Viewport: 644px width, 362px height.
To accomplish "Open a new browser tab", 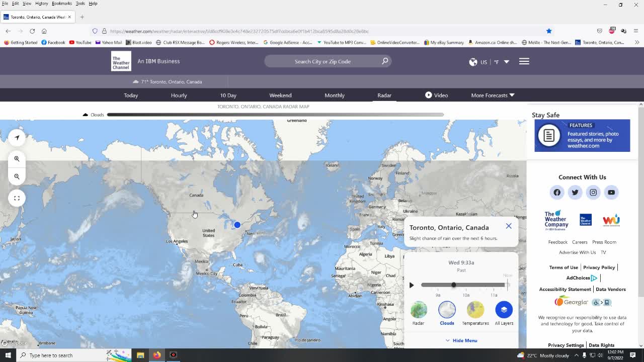I will 82,17.
